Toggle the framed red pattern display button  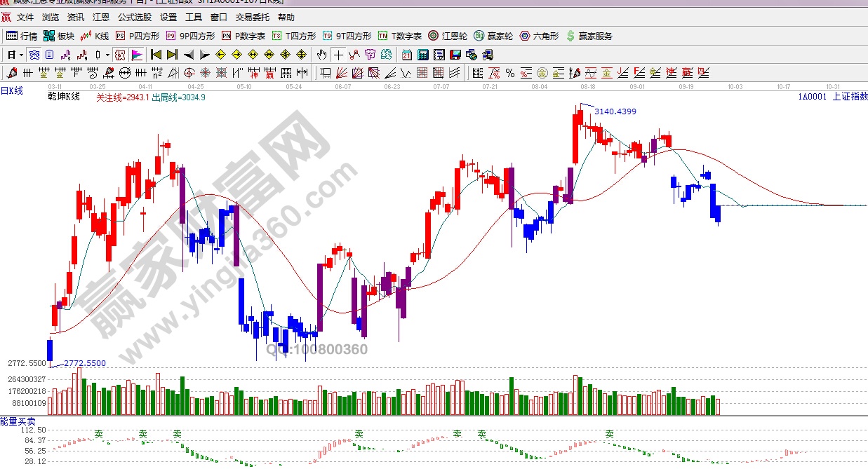tap(119, 55)
